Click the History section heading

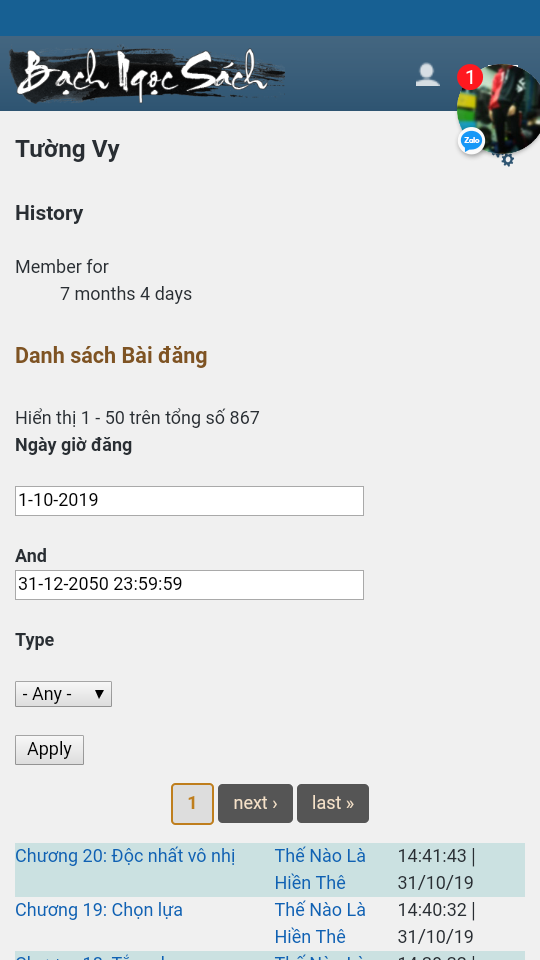(x=49, y=213)
